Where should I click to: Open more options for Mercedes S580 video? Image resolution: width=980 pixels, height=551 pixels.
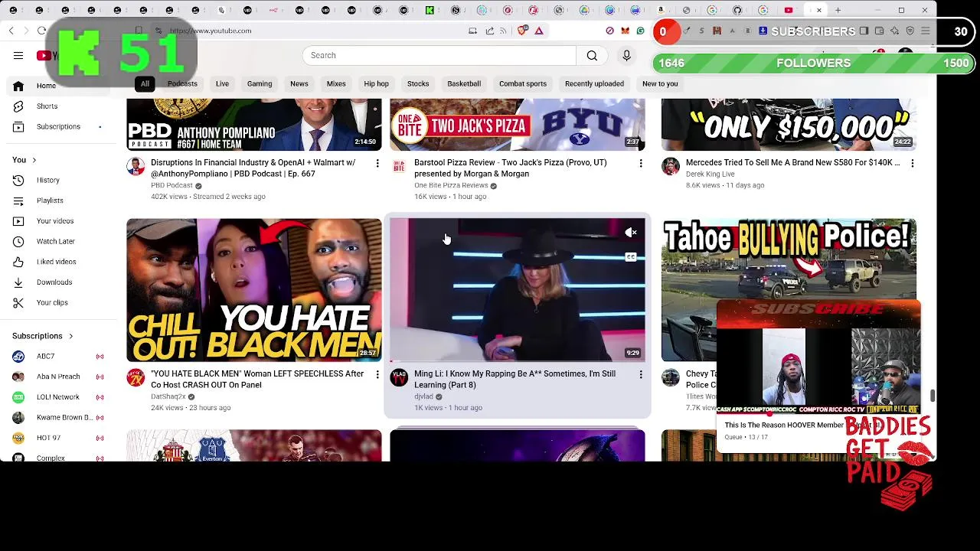tap(912, 163)
